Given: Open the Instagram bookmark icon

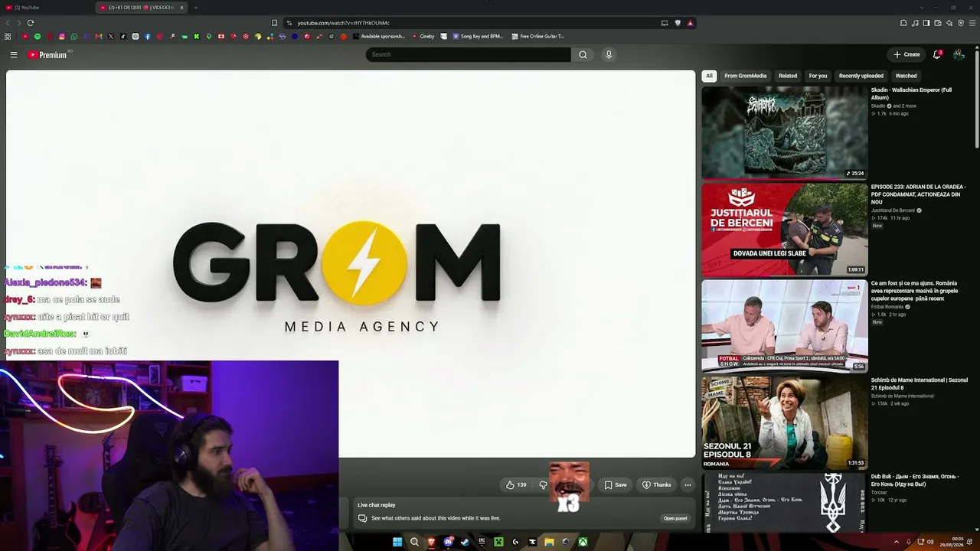Looking at the screenshot, I should tap(62, 36).
